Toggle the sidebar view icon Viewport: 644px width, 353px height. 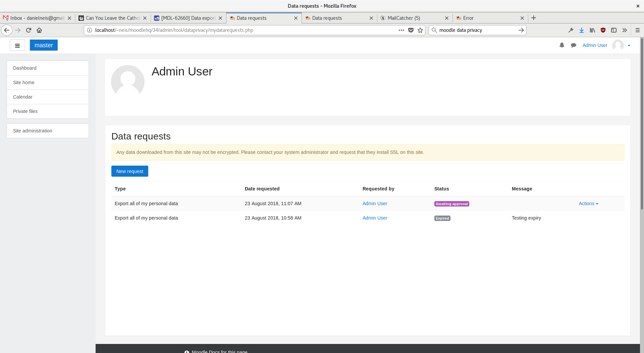[x=614, y=30]
